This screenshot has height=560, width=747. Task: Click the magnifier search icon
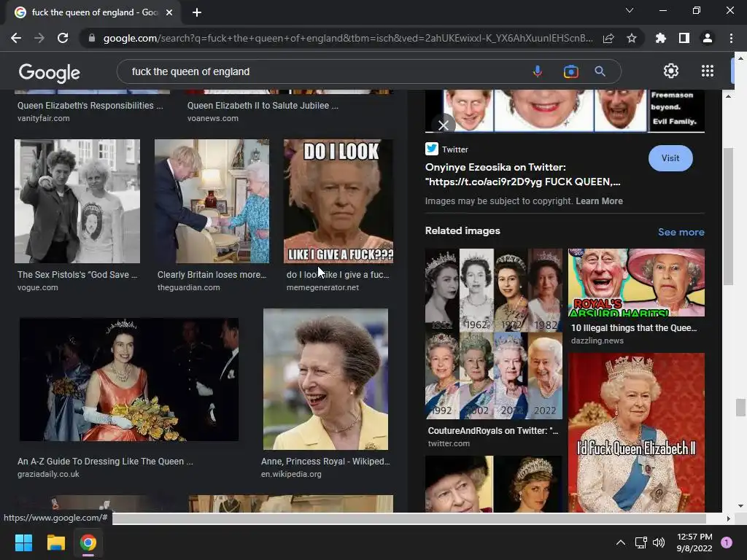point(600,71)
